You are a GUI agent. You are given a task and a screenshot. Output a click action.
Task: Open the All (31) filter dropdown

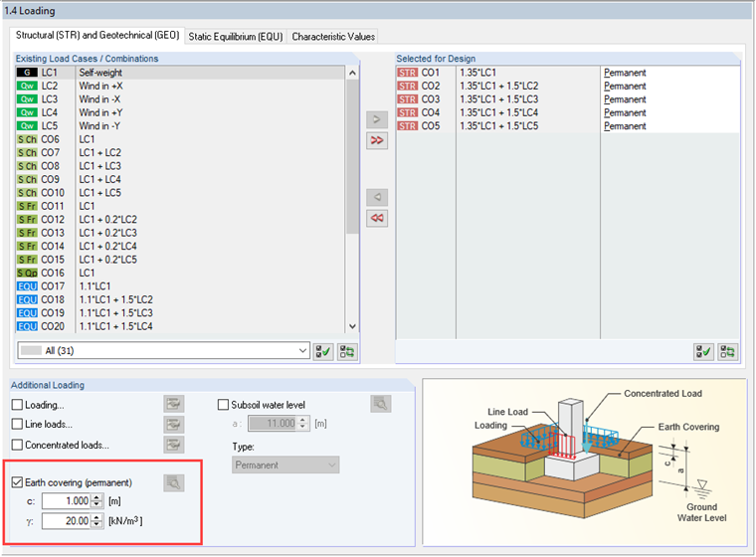click(163, 350)
